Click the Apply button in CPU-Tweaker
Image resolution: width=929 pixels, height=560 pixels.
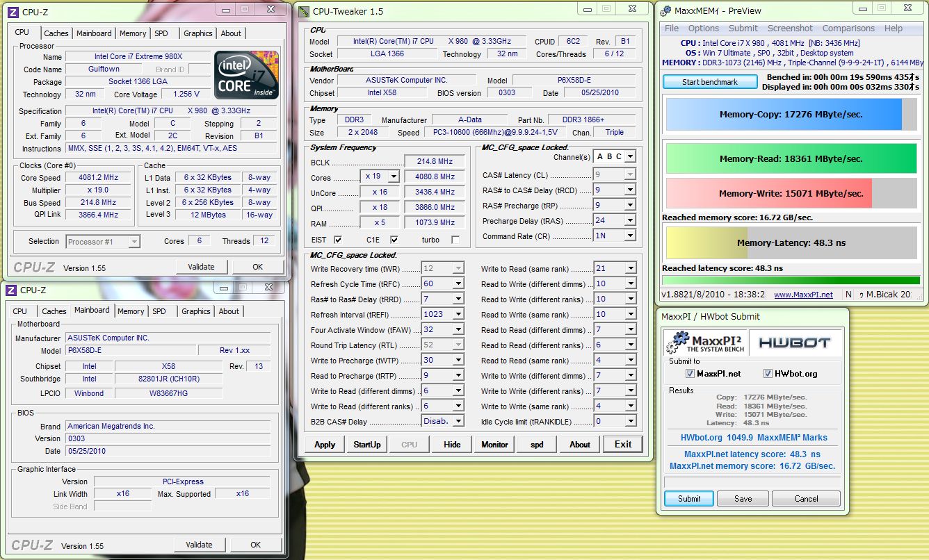coord(325,445)
